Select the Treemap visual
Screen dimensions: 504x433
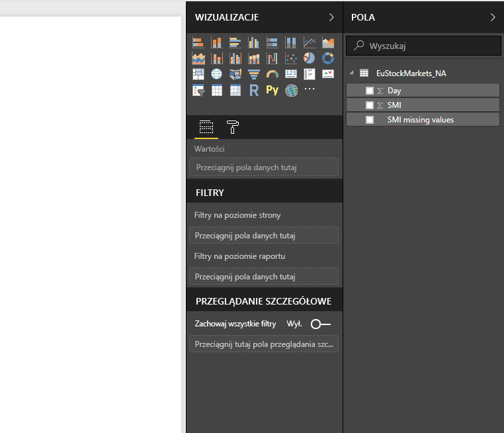point(198,74)
